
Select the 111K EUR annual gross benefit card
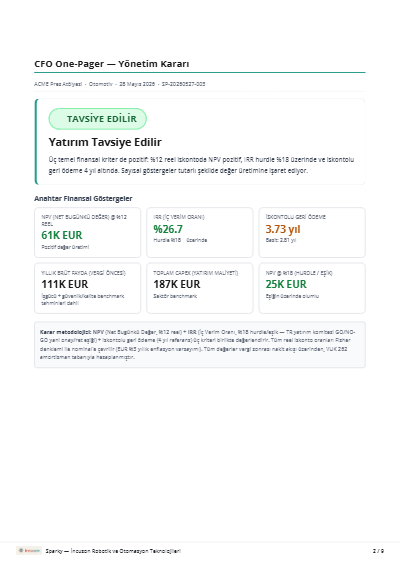[x=87, y=288]
